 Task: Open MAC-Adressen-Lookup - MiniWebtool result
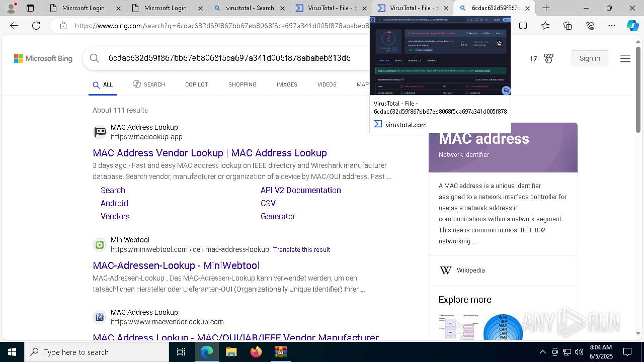[x=176, y=265]
